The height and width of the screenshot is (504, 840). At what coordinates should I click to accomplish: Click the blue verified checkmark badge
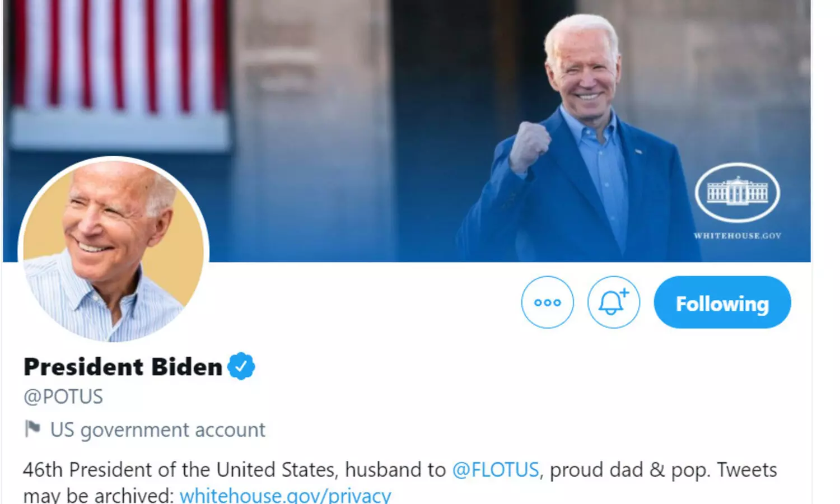[x=241, y=366]
